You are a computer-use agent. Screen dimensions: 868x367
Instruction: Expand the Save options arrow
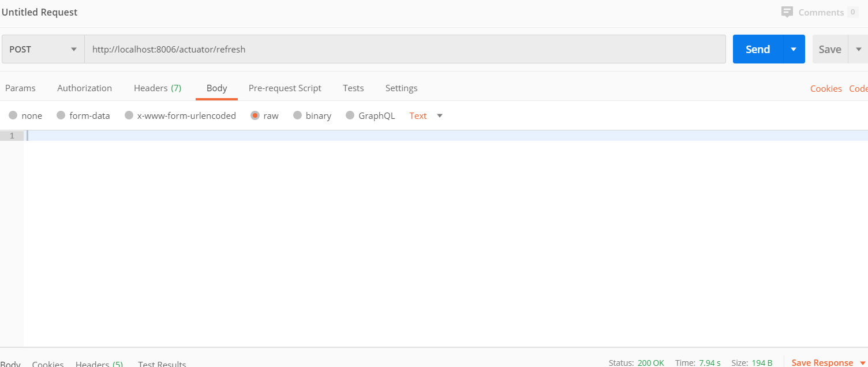click(x=858, y=49)
